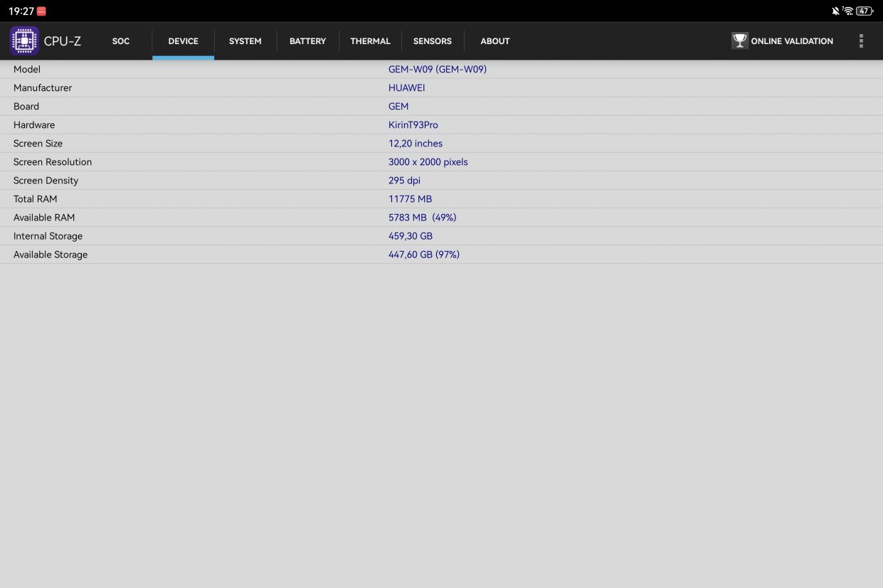
Task: Click the CPU-Z app logo icon
Action: (24, 41)
